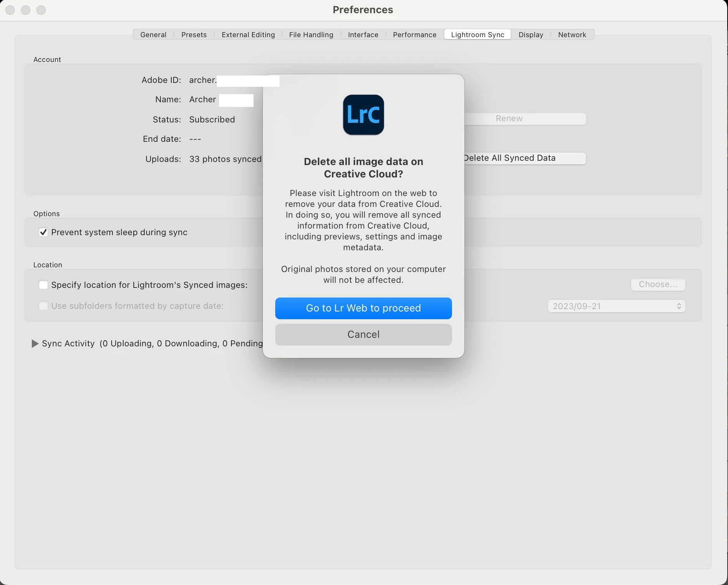Enable Specify location for Synced images
This screenshot has height=585, width=728.
(x=43, y=285)
